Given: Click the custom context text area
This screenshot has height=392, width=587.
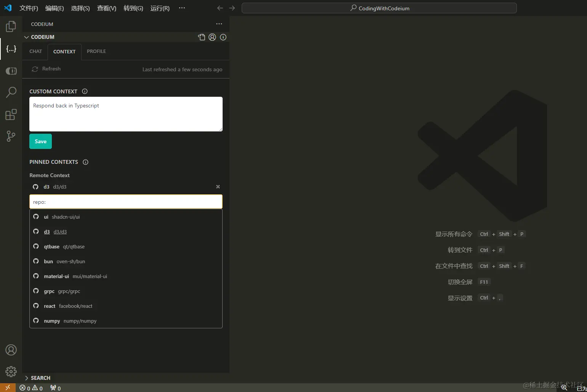Looking at the screenshot, I should pos(126,114).
